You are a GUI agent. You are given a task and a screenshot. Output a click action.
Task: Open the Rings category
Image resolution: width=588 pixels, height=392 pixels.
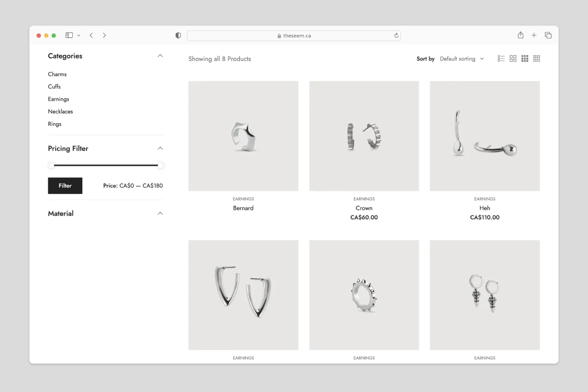click(55, 124)
